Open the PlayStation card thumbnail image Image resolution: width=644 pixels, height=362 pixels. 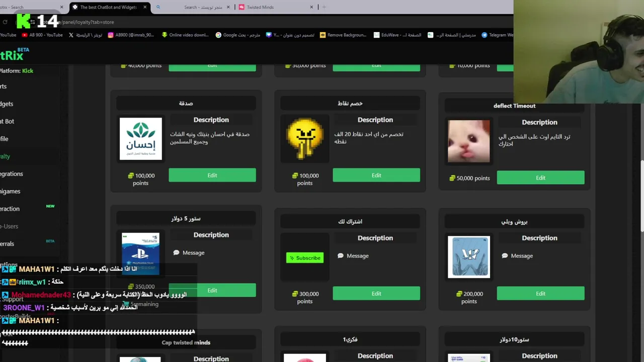141,254
